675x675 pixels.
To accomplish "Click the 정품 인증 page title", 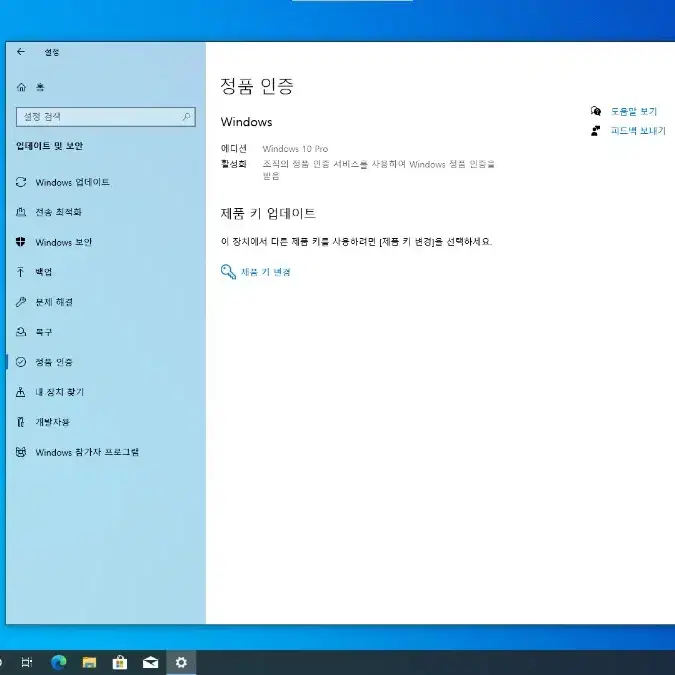I will pos(257,86).
